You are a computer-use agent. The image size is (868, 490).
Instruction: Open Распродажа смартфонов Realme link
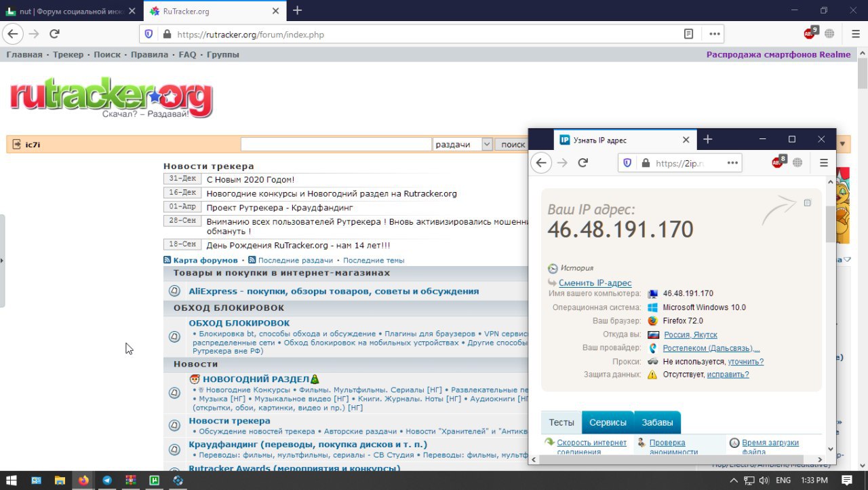(778, 54)
